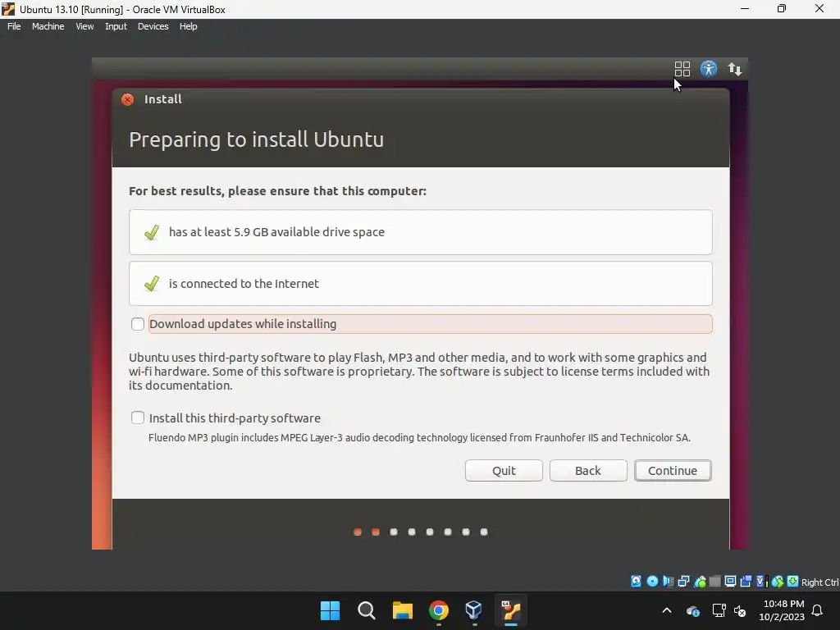Click the gray shared folders status icon
This screenshot has width=840, height=630.
click(714, 582)
